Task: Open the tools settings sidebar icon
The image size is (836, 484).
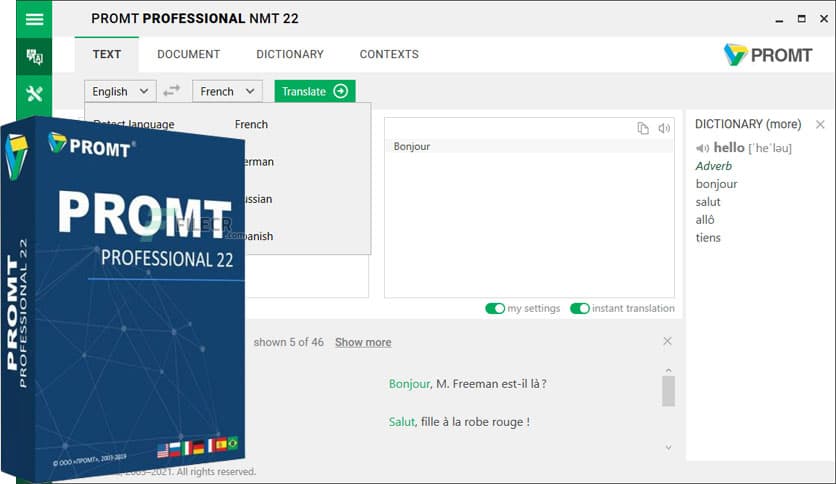Action: [x=34, y=94]
